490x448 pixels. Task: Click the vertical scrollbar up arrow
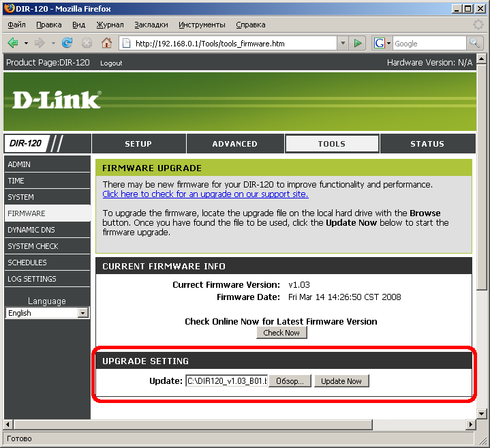pos(482,59)
